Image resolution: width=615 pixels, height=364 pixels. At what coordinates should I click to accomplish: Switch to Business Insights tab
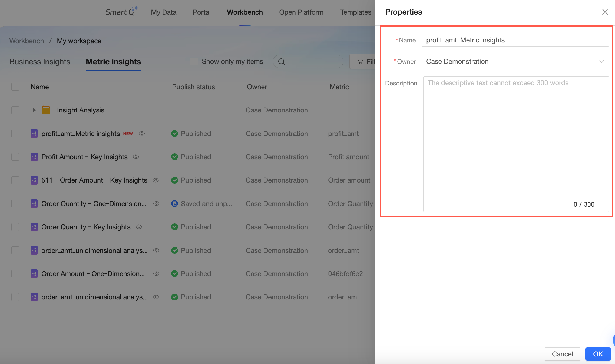[x=40, y=62]
